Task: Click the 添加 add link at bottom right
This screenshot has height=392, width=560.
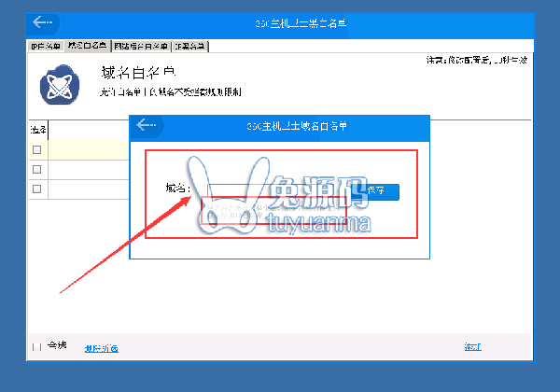Action: click(x=473, y=346)
